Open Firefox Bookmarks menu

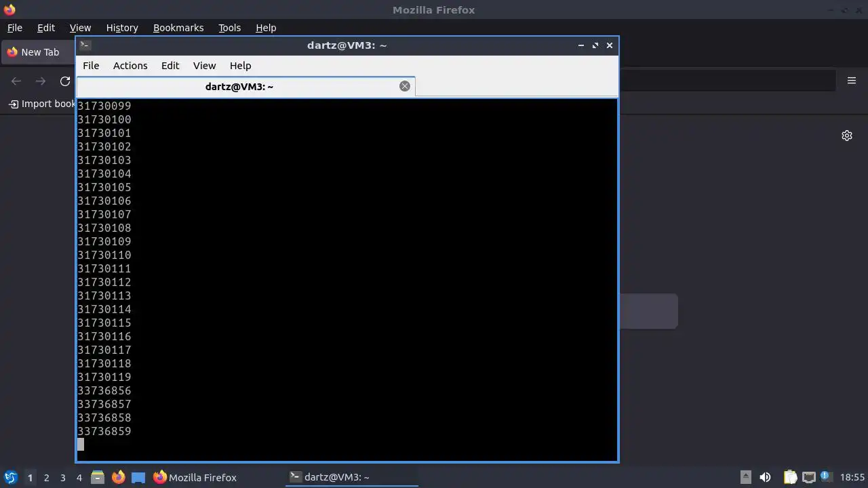(x=178, y=28)
